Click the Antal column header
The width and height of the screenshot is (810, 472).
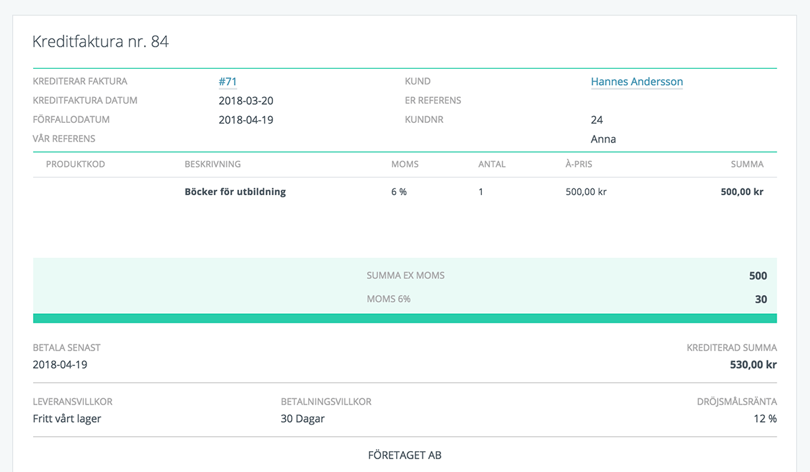coord(491,164)
